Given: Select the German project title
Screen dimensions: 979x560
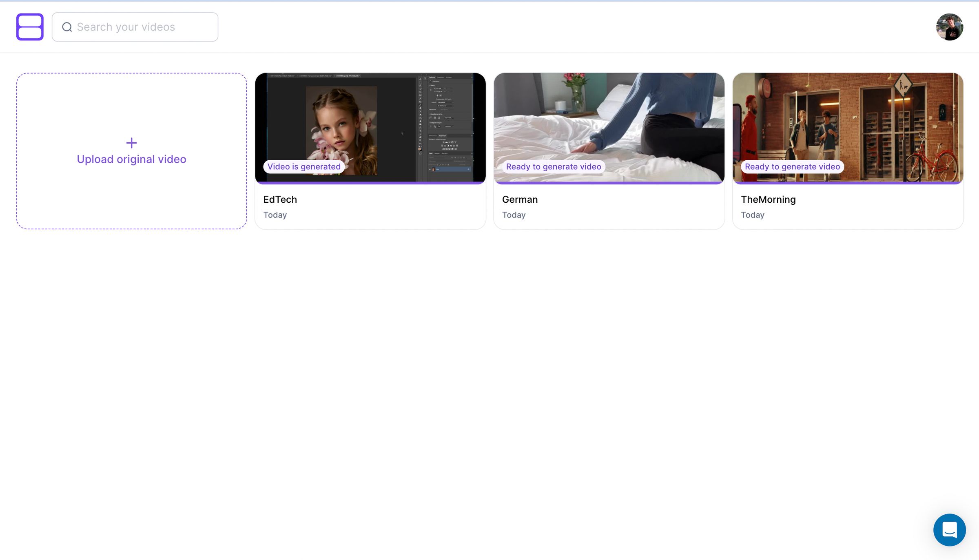Looking at the screenshot, I should [520, 199].
